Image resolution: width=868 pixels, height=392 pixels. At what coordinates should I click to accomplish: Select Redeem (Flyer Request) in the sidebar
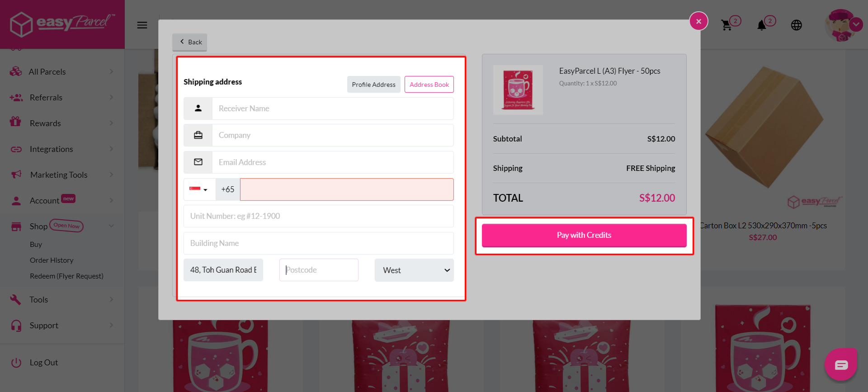(66, 276)
